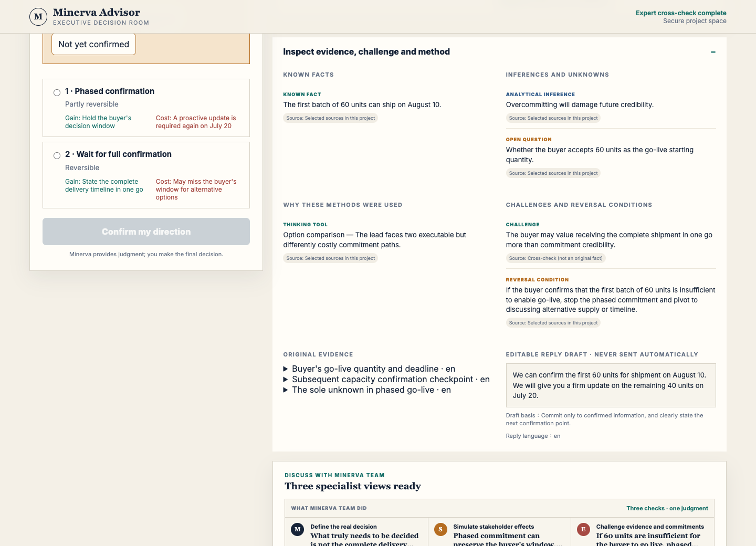Click the Reply language: en line
756x546 pixels.
533,436
